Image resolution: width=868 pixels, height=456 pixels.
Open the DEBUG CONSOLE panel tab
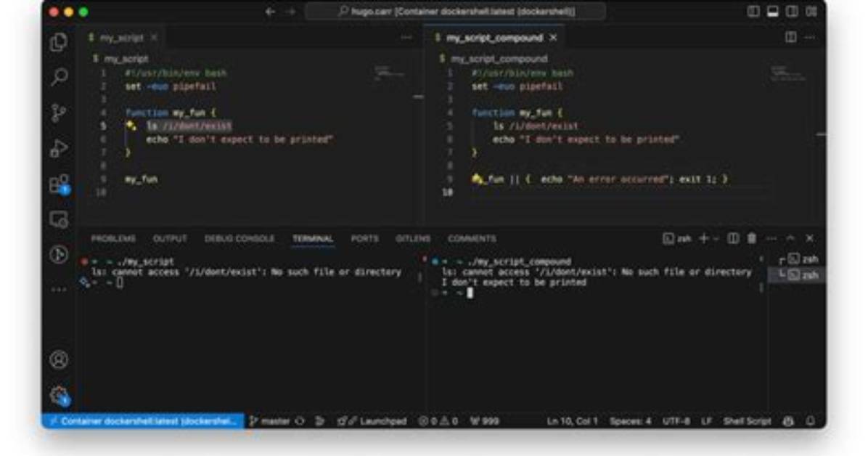[239, 238]
